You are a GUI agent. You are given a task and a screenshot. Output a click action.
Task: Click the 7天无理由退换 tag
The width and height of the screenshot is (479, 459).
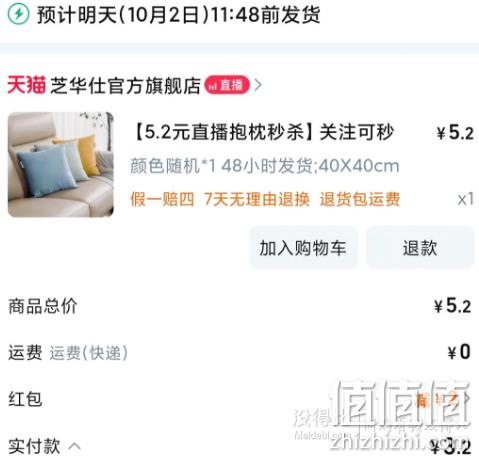point(257,199)
